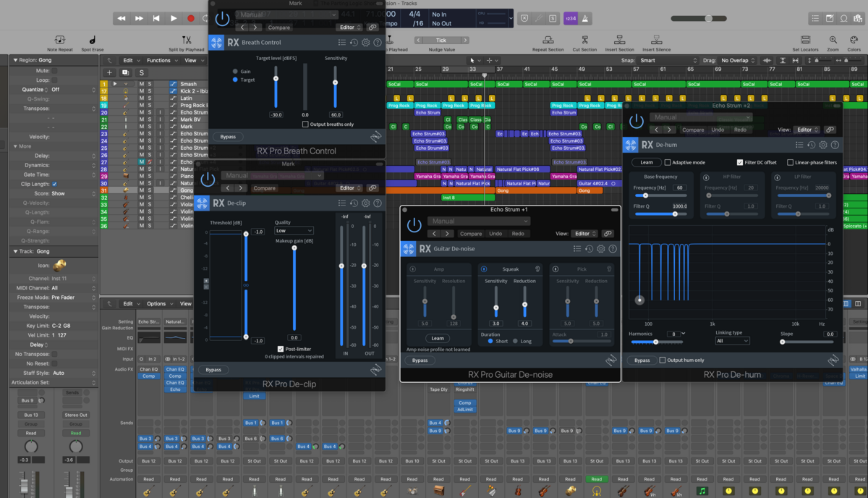This screenshot has height=498, width=868.
Task: Open the Linking type dropdown
Action: 731,341
